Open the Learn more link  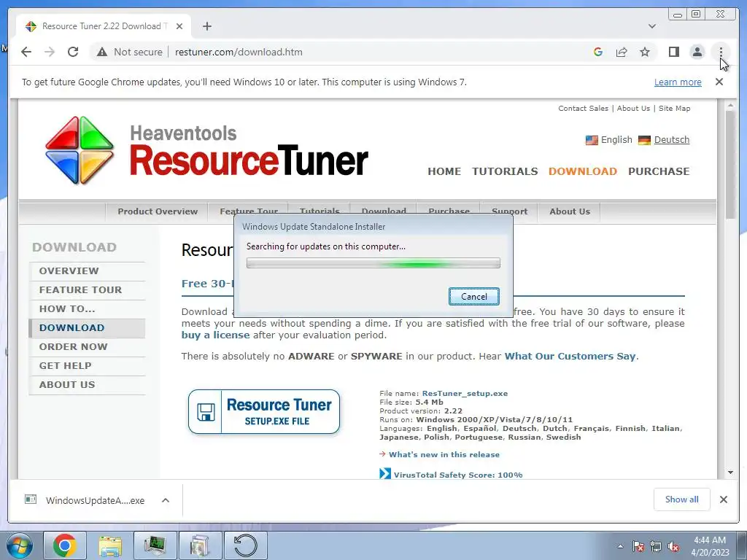[678, 82]
